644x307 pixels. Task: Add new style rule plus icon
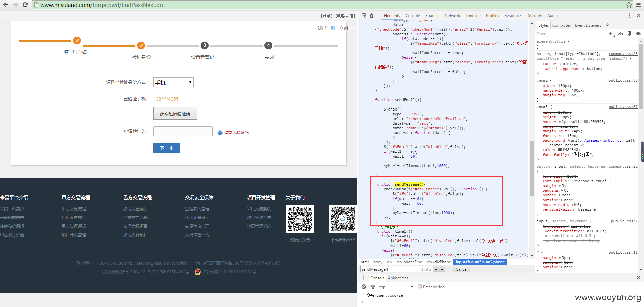tap(610, 34)
